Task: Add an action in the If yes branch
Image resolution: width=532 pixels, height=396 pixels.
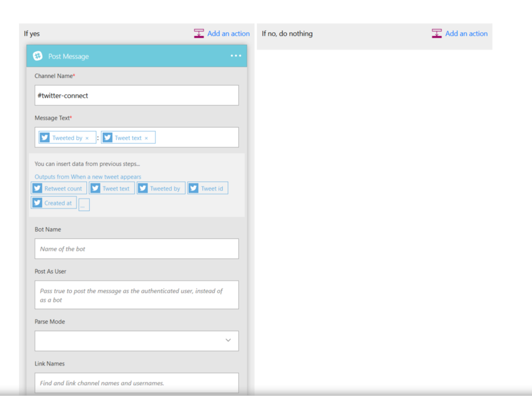Action: (x=229, y=34)
